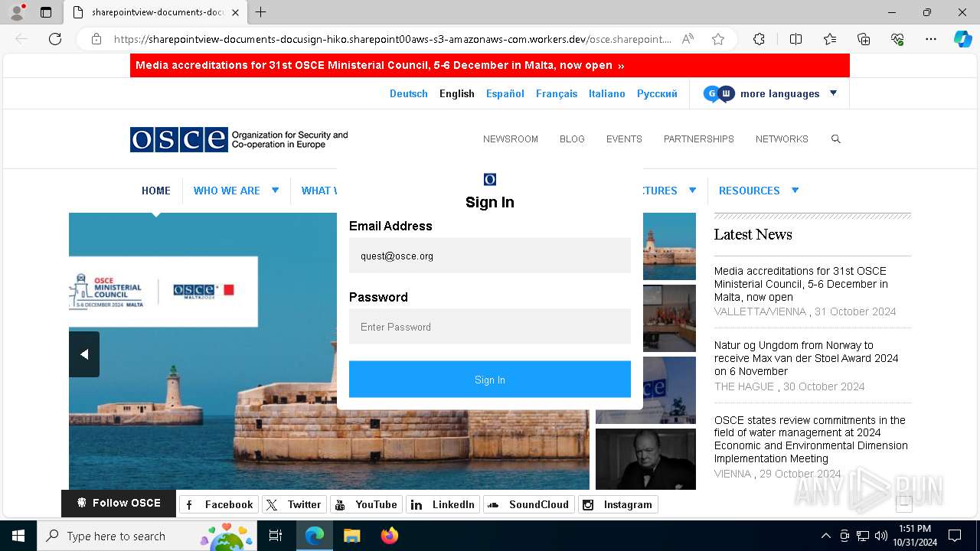Open the LinkedIn social link
980x551 pixels.
[443, 504]
